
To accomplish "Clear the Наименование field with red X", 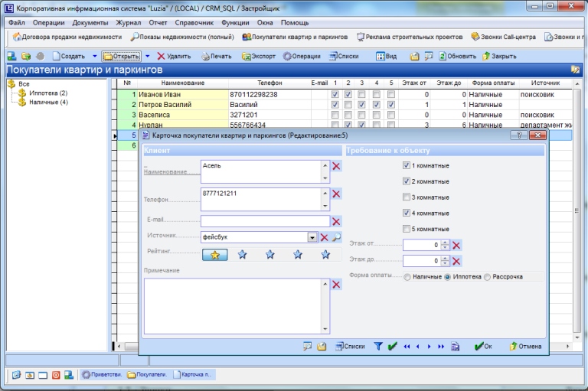I will pos(336,166).
